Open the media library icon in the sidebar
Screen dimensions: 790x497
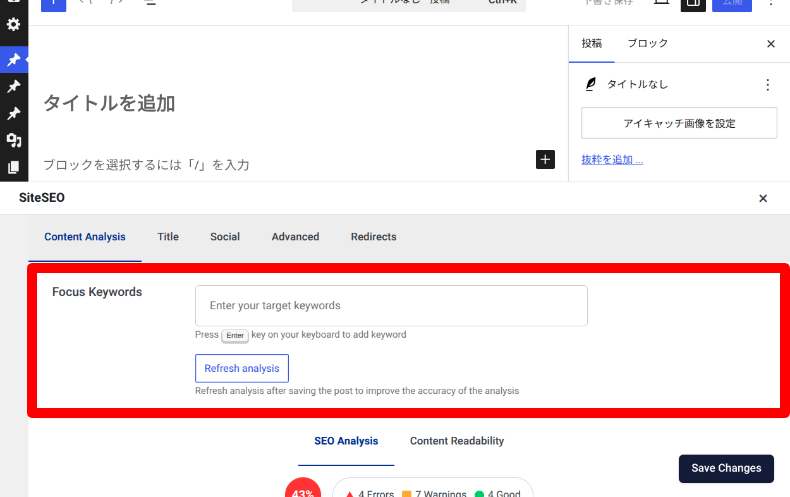click(14, 140)
